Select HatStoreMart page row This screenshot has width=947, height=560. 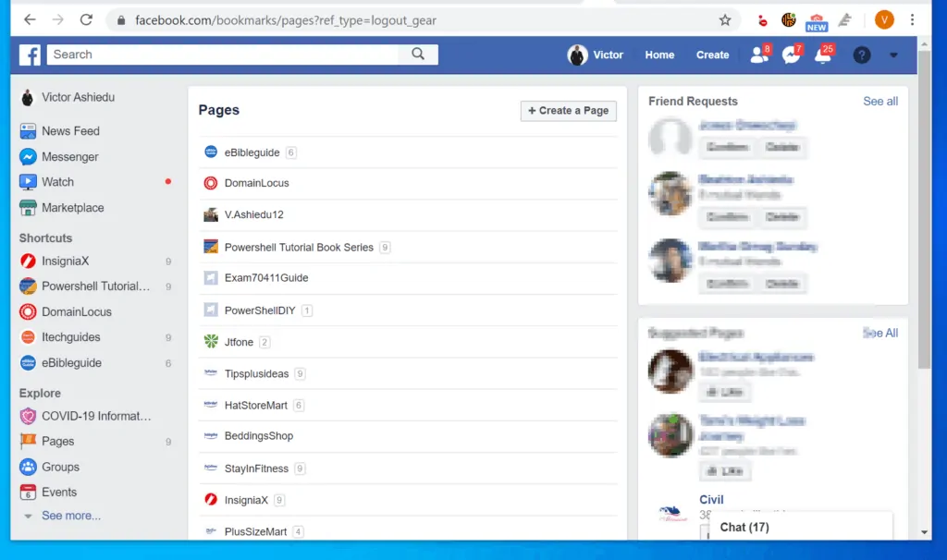(408, 405)
